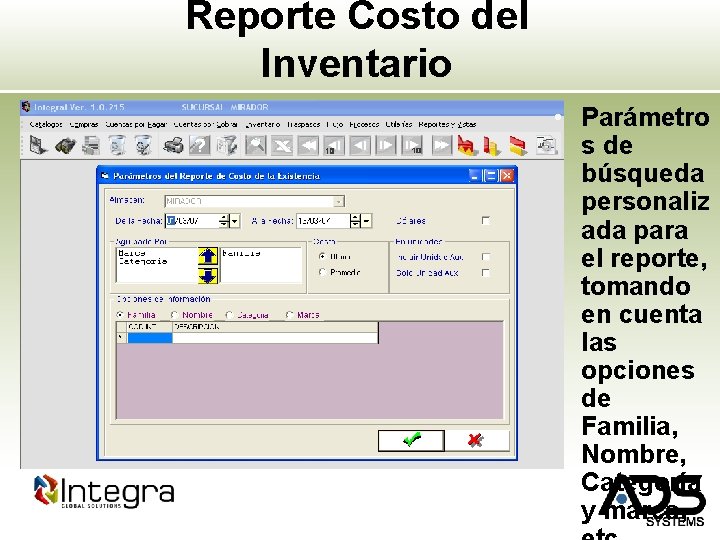Click the yellow up arrow button
The image size is (720, 540).
coord(208,256)
